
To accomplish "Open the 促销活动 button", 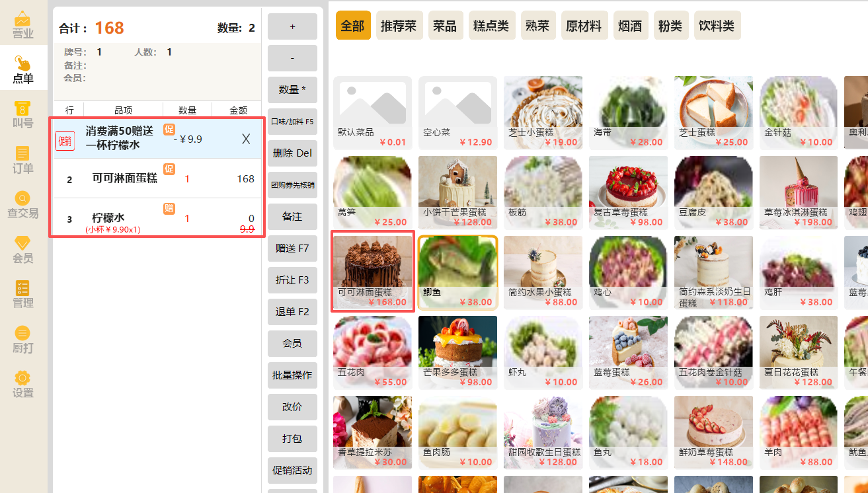I will (x=292, y=471).
